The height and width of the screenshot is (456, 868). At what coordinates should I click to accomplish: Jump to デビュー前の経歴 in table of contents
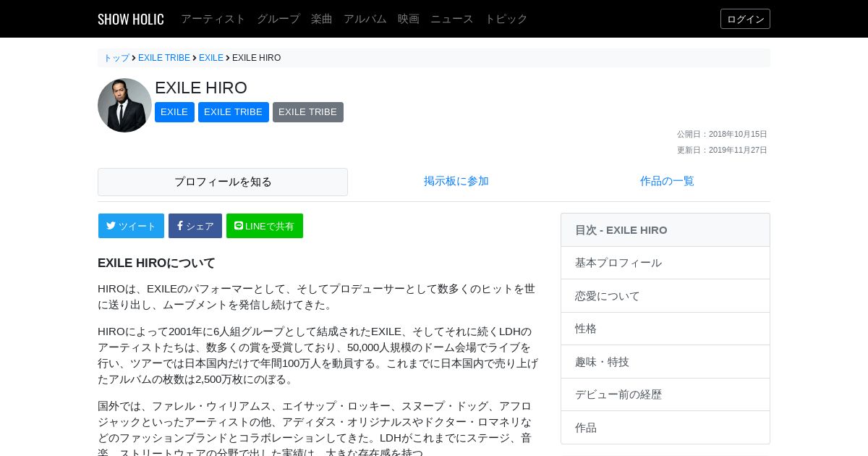[x=665, y=394]
